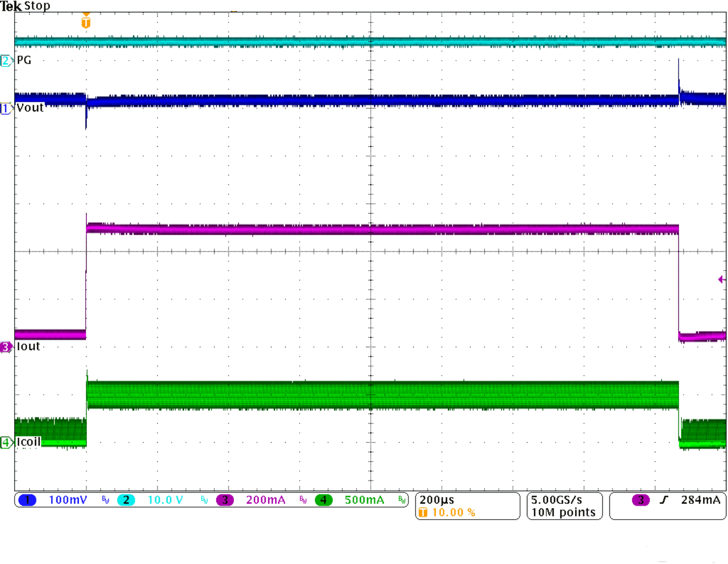The image size is (728, 564).
Task: Click the channel 1 marker beside Vout label
Action: (5, 109)
